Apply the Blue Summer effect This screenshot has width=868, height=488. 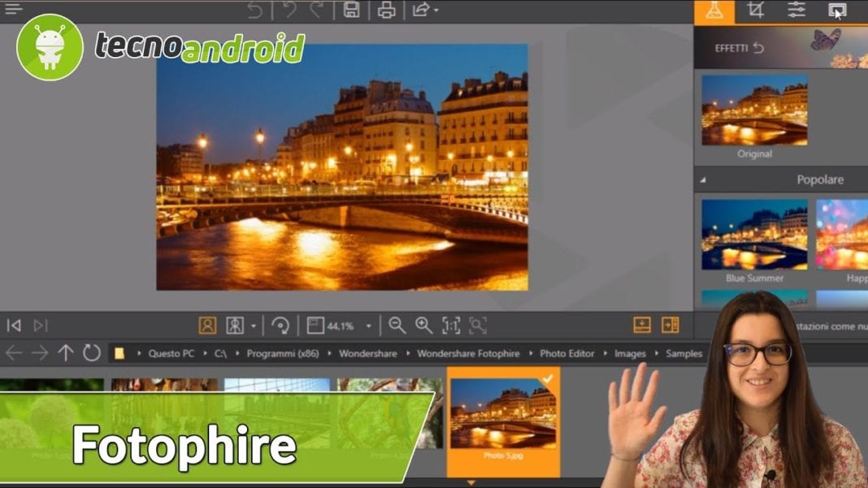(x=754, y=235)
